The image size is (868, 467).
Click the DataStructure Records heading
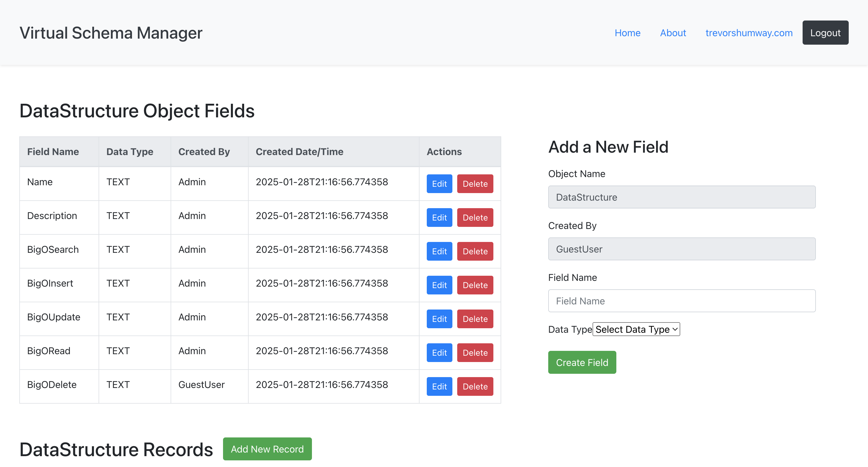point(116,449)
